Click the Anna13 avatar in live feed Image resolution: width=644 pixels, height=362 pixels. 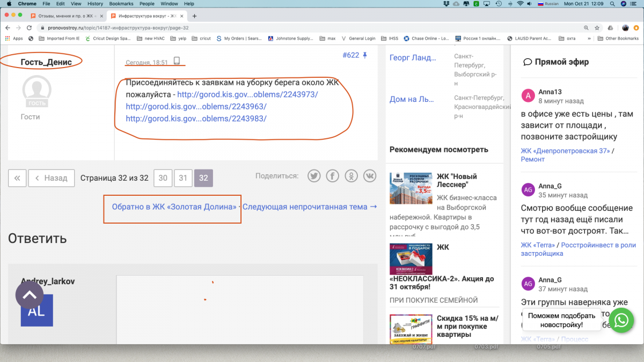tap(528, 96)
